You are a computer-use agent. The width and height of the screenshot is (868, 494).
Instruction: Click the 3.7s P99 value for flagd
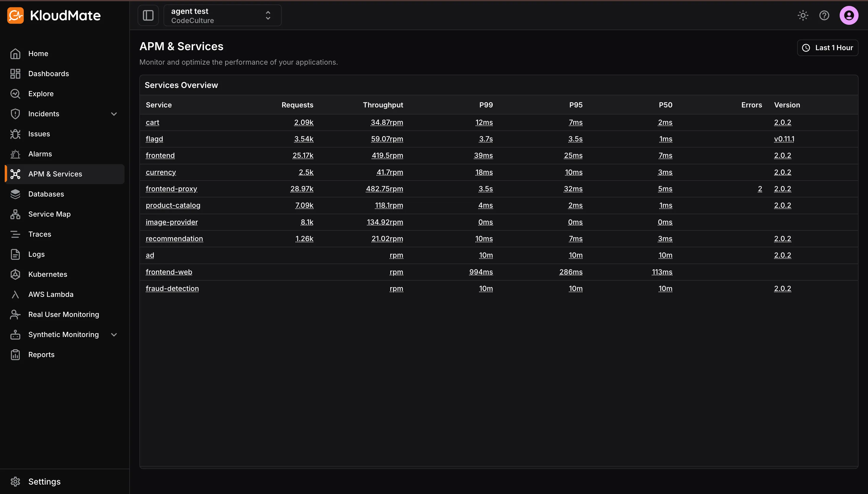pos(486,139)
